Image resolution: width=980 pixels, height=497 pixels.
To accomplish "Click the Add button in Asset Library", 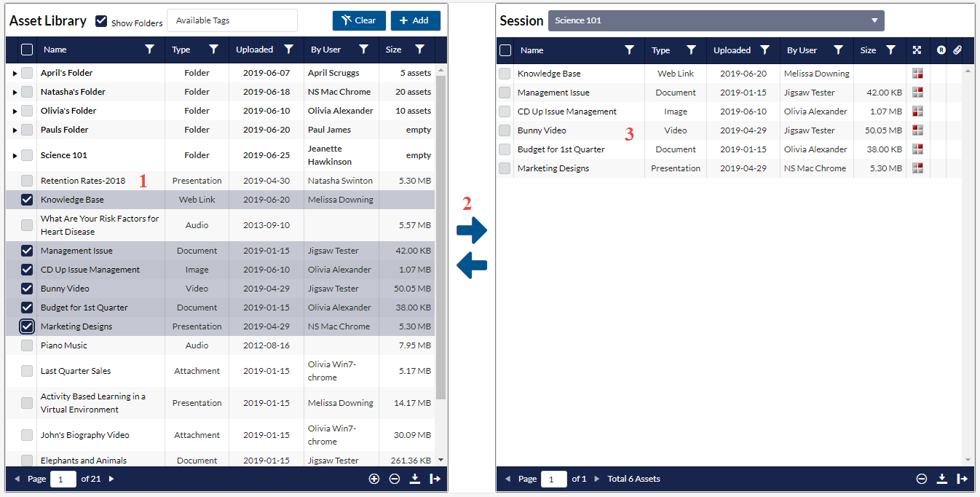I will pos(415,20).
